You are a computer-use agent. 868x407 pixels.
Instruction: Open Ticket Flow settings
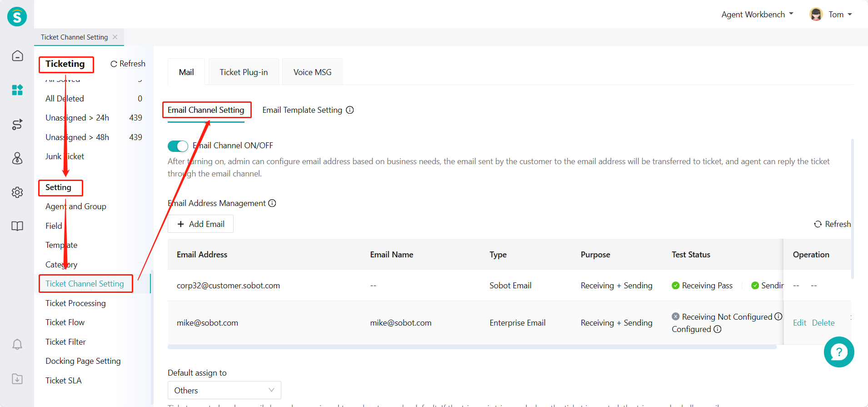coord(65,322)
